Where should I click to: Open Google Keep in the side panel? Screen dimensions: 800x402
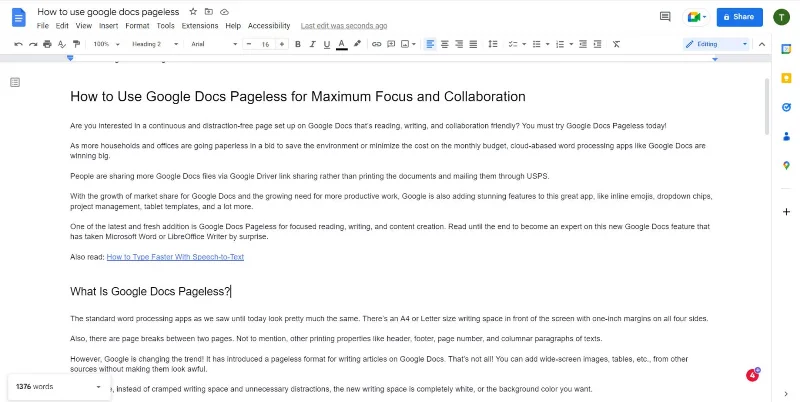click(x=786, y=78)
